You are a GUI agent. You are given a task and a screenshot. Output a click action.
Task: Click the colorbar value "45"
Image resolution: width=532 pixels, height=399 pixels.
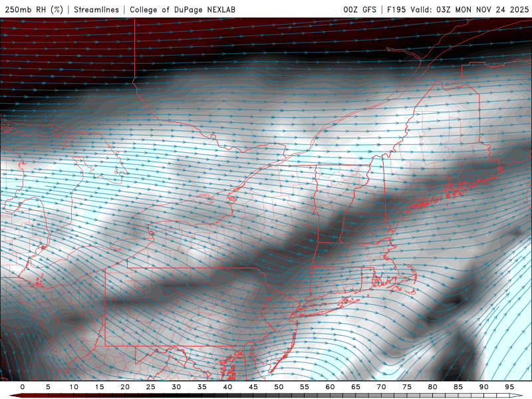253,387
